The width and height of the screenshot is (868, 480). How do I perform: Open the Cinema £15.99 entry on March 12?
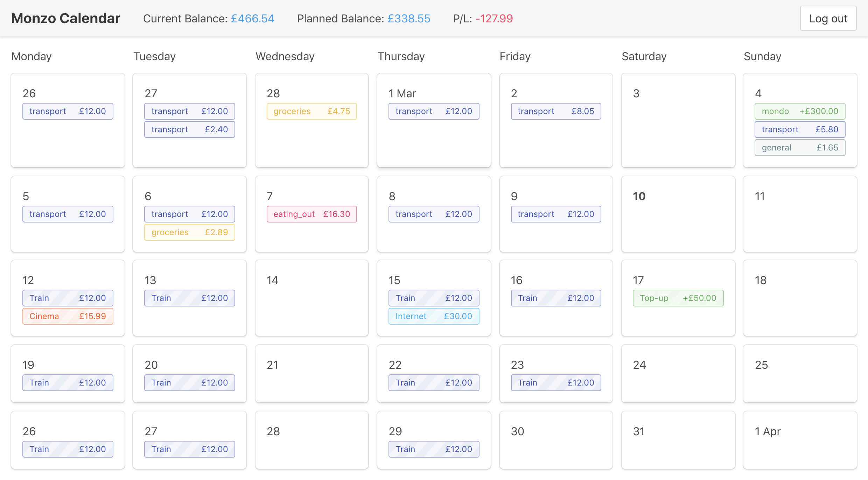coord(68,316)
